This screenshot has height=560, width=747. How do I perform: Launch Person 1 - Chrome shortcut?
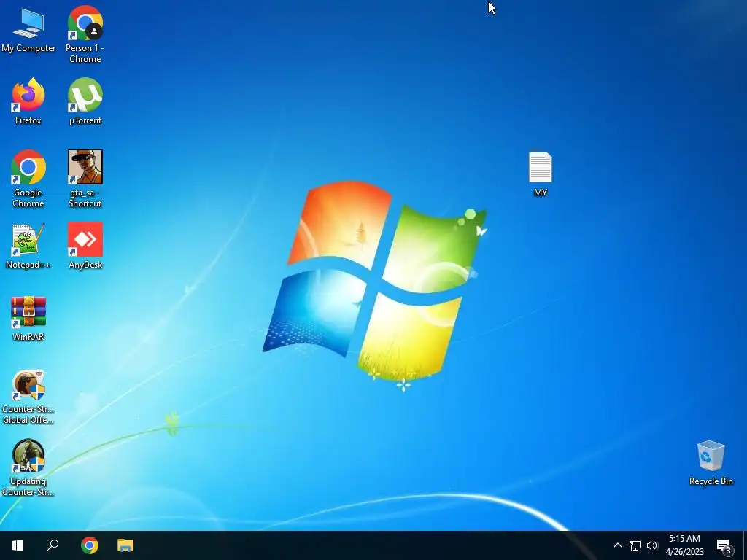85,34
